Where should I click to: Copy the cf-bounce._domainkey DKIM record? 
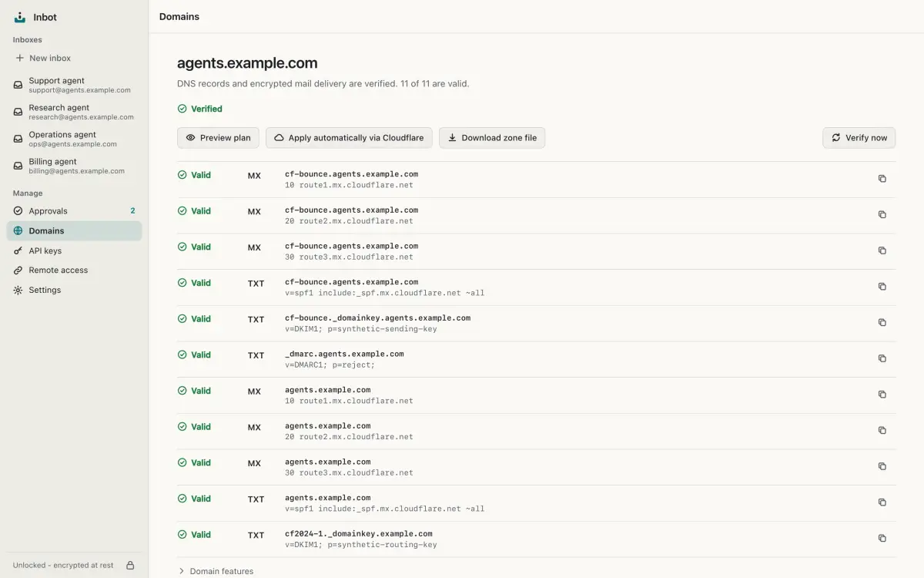point(882,323)
